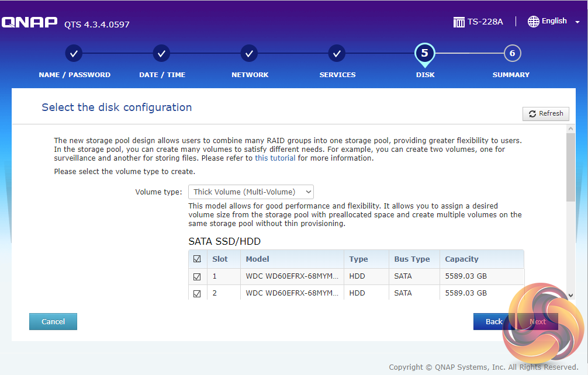This screenshot has width=588, height=375.
Task: Click the Capacity column header
Action: click(462, 259)
